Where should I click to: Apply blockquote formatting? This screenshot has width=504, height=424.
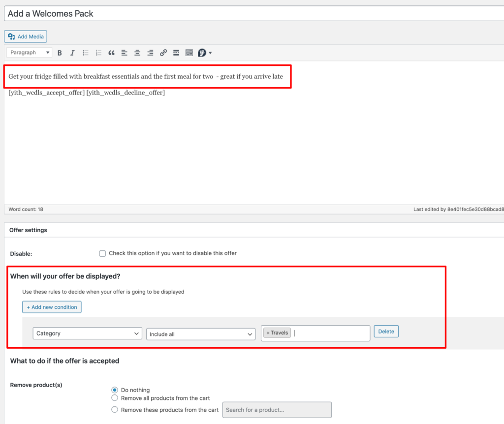coord(111,53)
